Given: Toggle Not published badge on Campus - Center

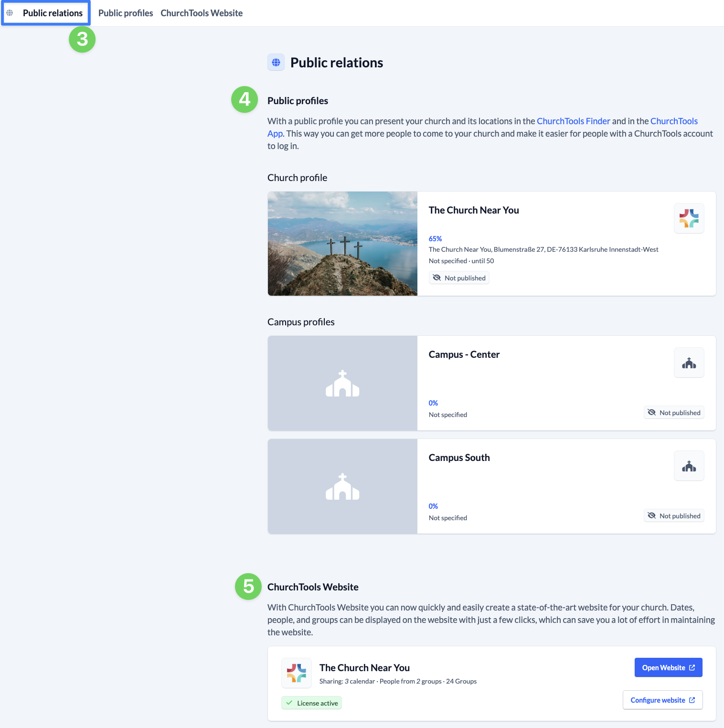Looking at the screenshot, I should [674, 413].
